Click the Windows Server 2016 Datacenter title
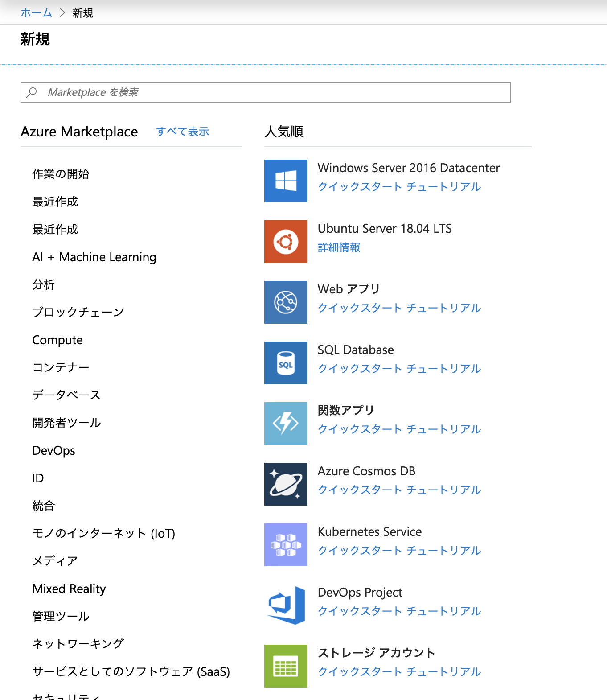 (409, 168)
